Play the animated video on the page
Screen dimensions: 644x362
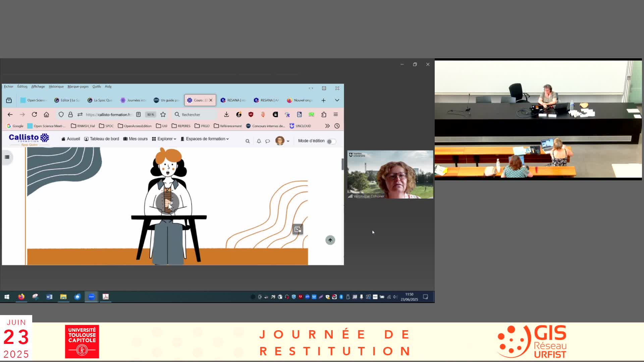tap(167, 202)
